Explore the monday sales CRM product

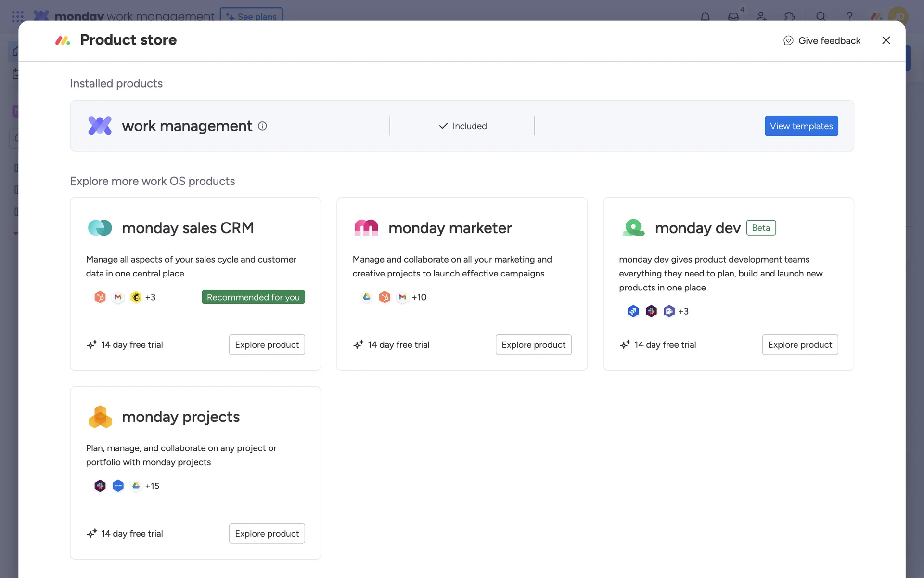[x=267, y=344]
